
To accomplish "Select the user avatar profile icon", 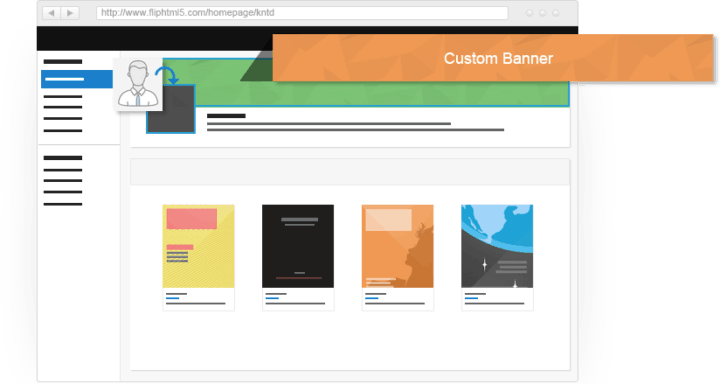I will pos(138,84).
